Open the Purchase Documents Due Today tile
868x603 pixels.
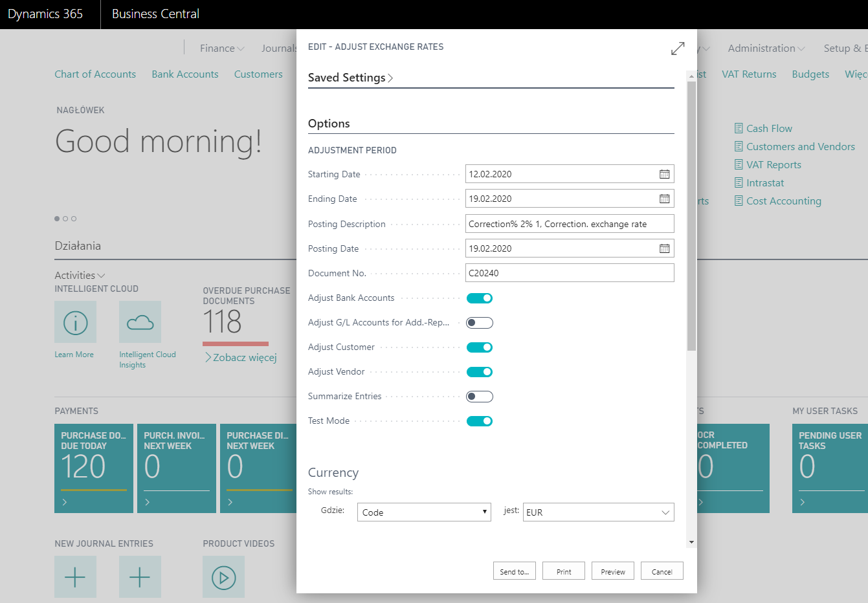pos(94,468)
